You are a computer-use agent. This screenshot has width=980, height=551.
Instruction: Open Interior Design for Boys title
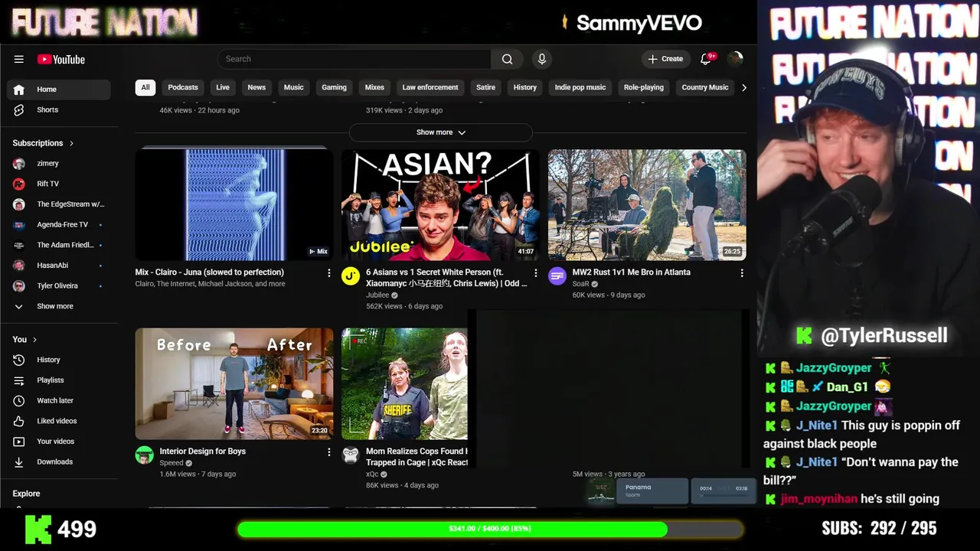click(203, 452)
